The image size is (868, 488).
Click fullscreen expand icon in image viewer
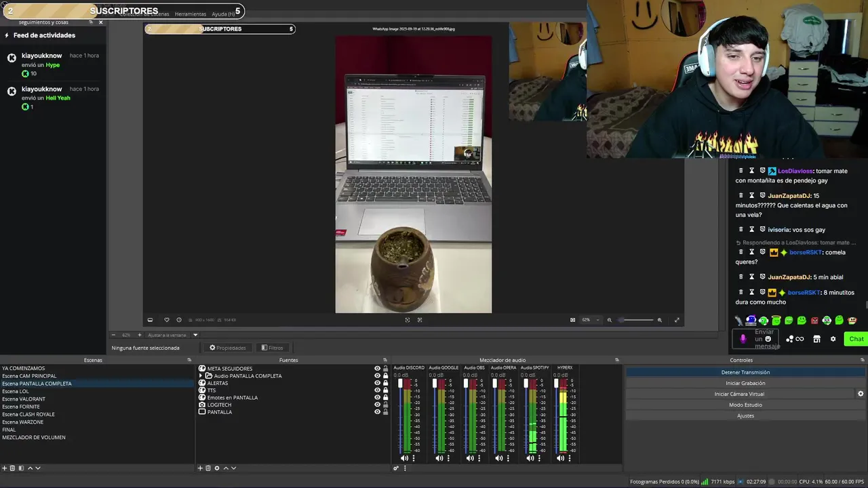click(x=677, y=320)
